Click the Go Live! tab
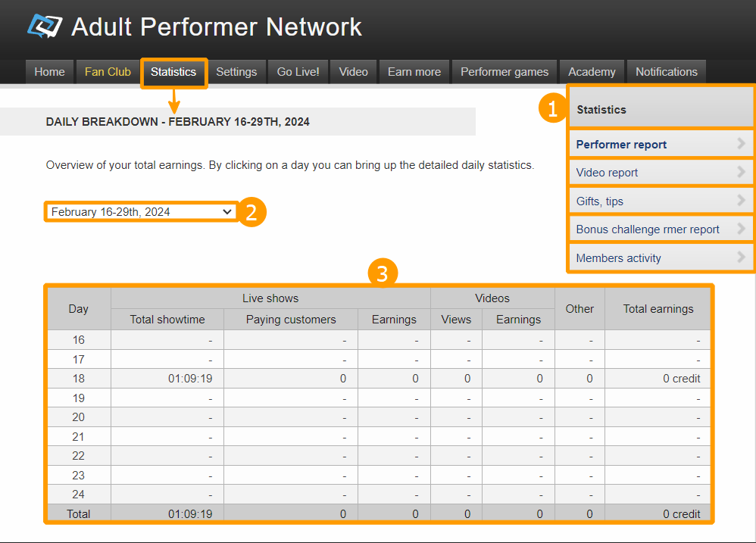This screenshot has width=756, height=543. tap(298, 72)
